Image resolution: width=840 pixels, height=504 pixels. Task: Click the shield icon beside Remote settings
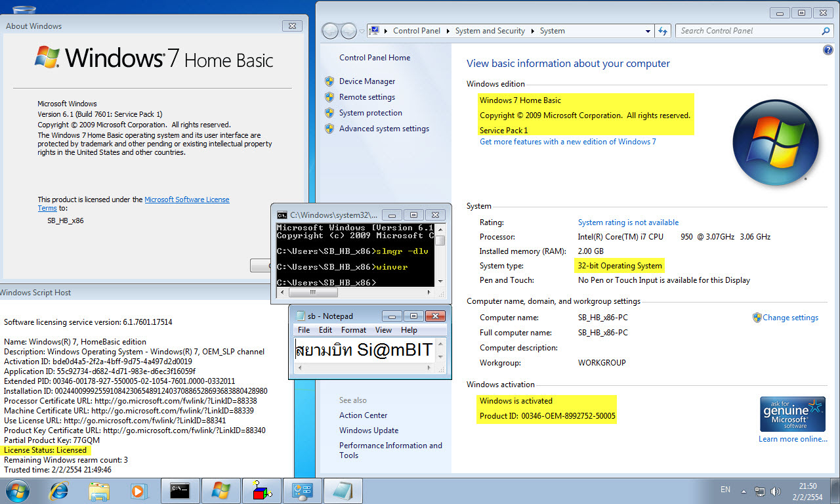pyautogui.click(x=329, y=97)
